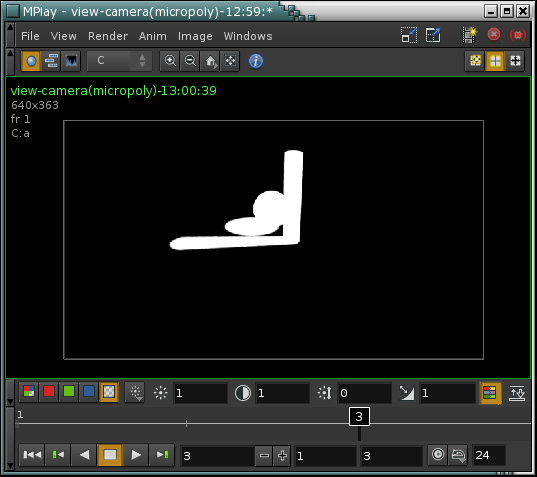
Task: Click the adapt-to-full-range icon near timeline
Action: coord(517,393)
